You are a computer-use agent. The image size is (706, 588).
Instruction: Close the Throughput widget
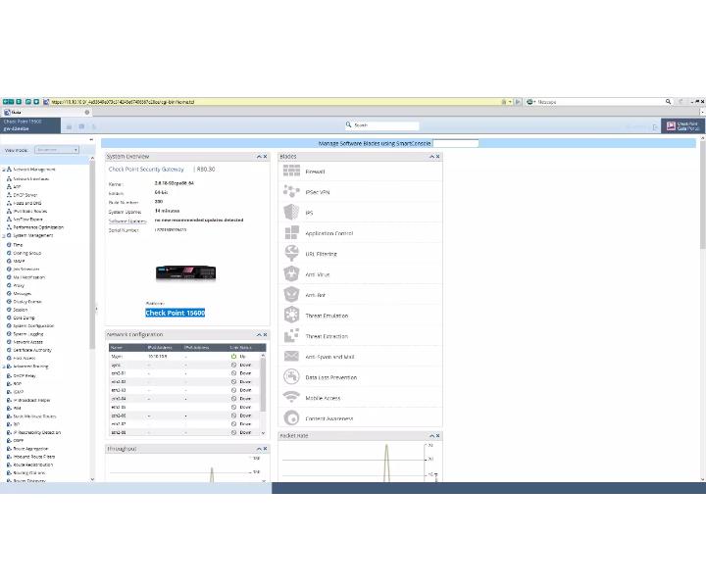click(x=265, y=449)
